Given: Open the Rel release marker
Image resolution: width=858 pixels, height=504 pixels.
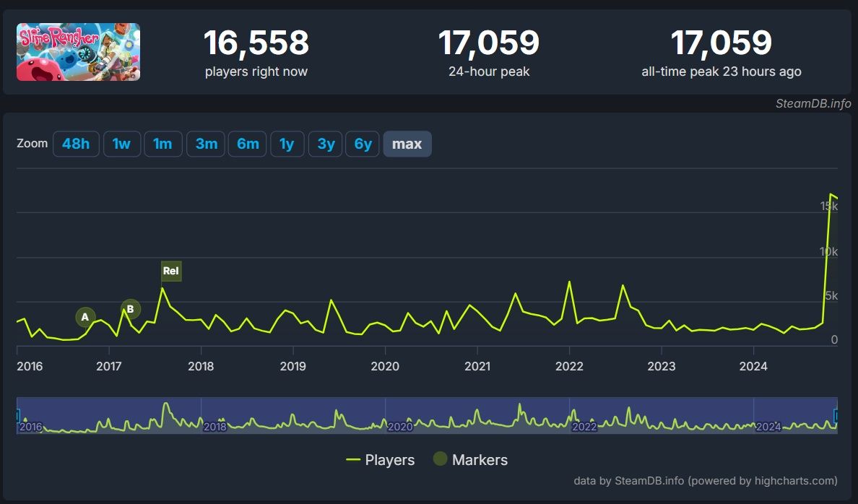Looking at the screenshot, I should 170,271.
